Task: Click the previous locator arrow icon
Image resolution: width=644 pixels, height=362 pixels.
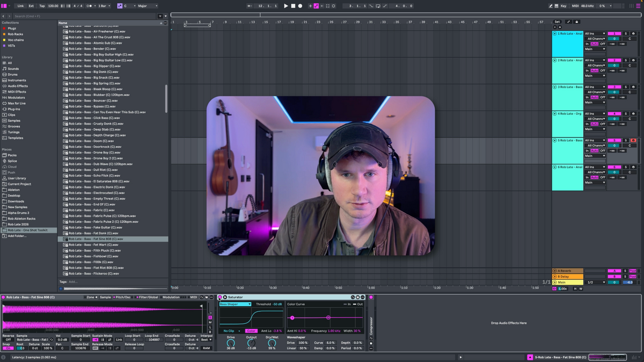Action: (x=554, y=27)
